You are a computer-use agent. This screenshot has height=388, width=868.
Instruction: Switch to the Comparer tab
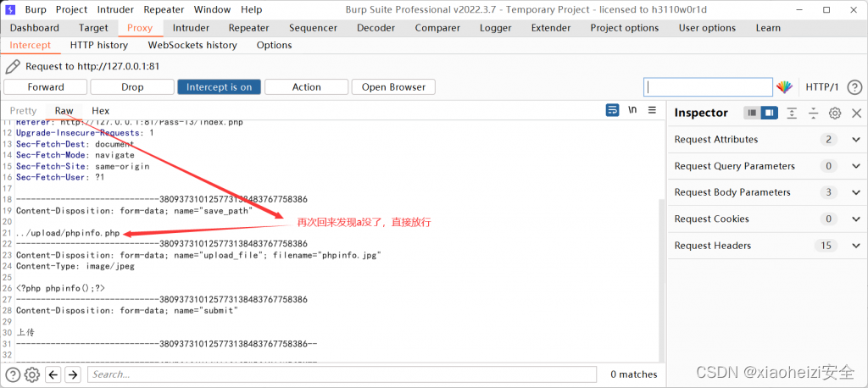(437, 28)
